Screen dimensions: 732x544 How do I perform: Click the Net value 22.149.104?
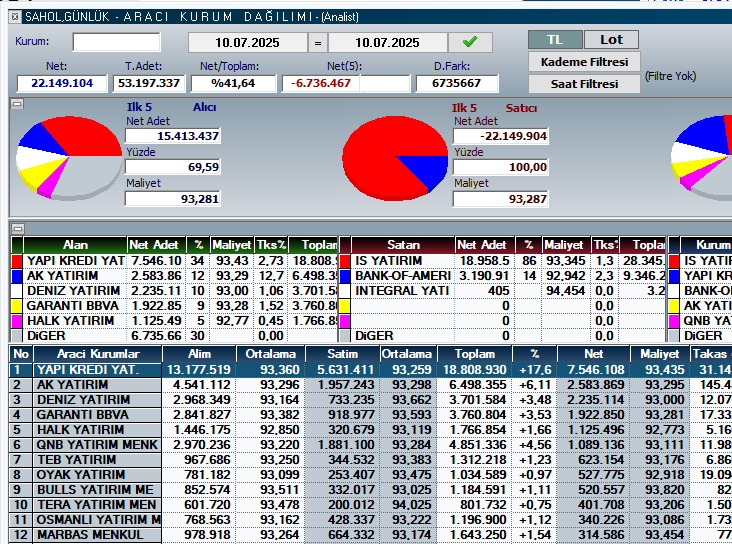pos(62,83)
